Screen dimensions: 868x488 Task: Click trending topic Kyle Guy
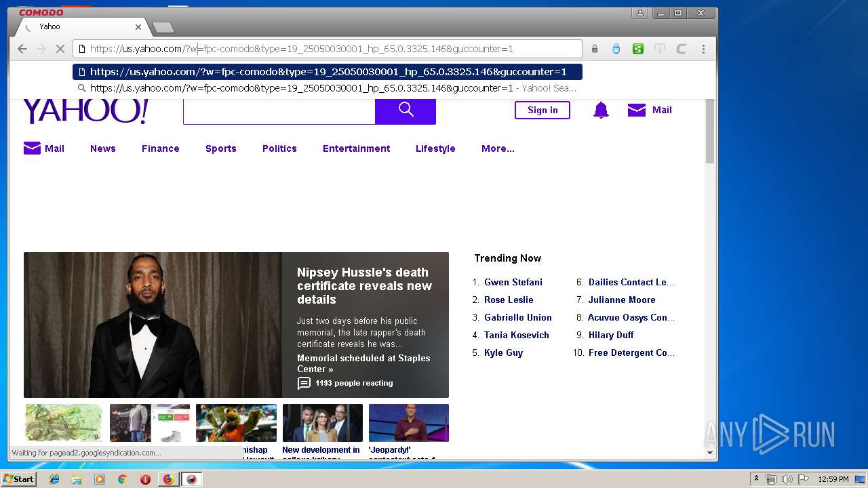coord(504,352)
